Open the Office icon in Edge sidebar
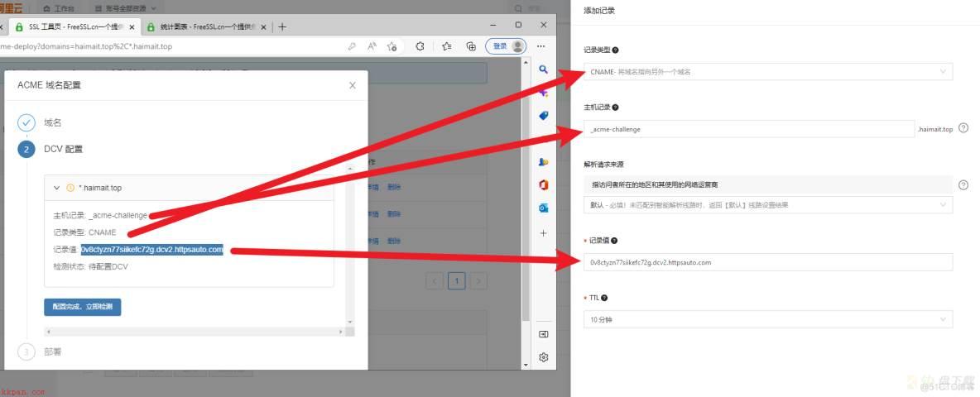The image size is (980, 397). click(543, 184)
